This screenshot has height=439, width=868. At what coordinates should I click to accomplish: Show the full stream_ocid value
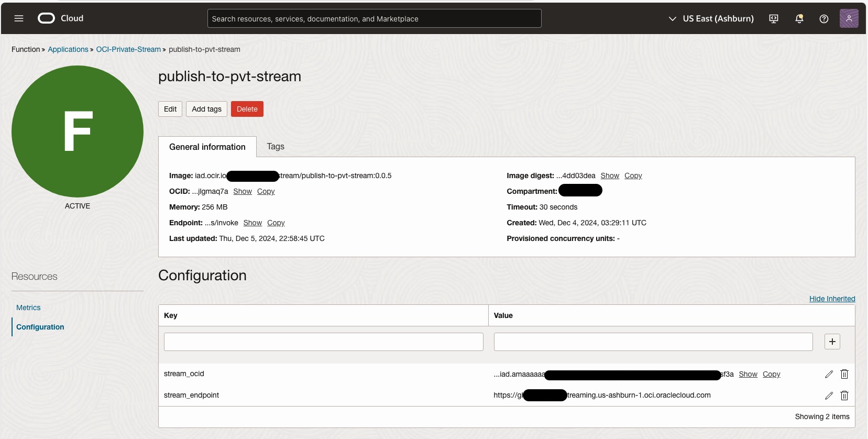(x=748, y=374)
